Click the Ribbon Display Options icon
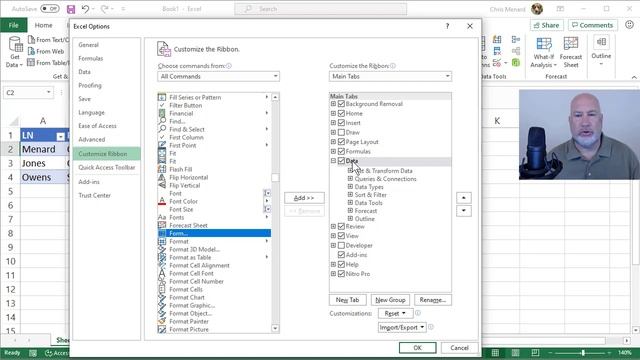This screenshot has height=360, width=640. click(560, 9)
